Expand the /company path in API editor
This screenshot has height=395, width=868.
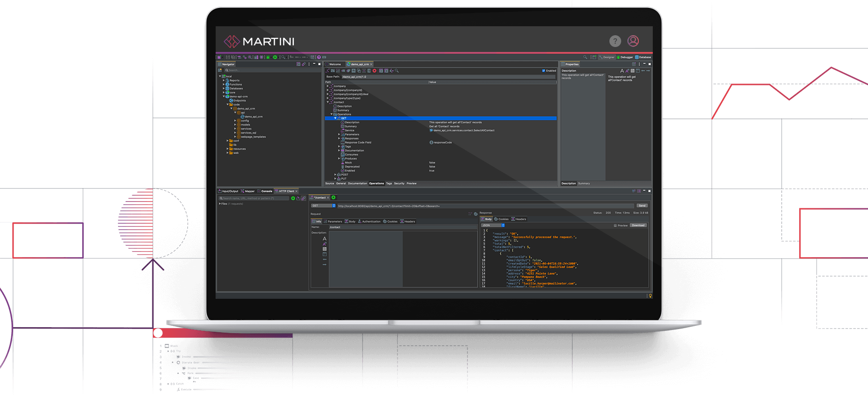[x=328, y=86]
